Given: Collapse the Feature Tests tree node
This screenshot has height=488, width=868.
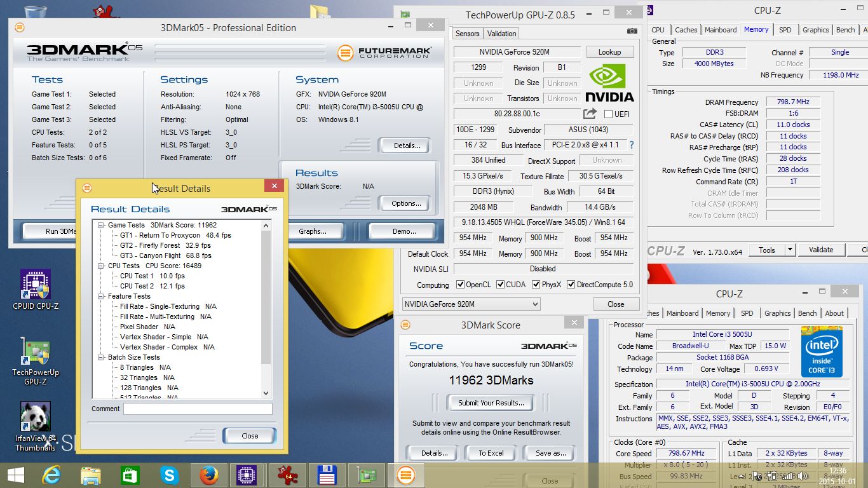Looking at the screenshot, I should (101, 296).
